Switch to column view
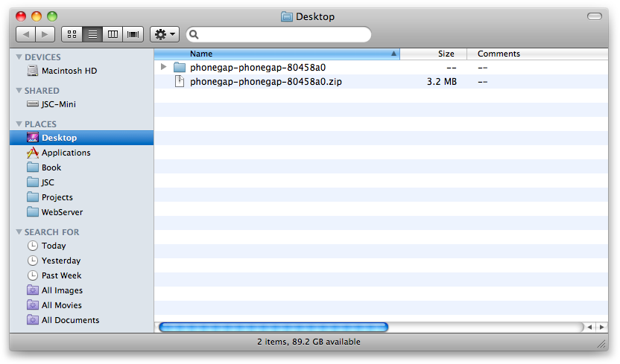This screenshot has height=364, width=620. pyautogui.click(x=113, y=34)
